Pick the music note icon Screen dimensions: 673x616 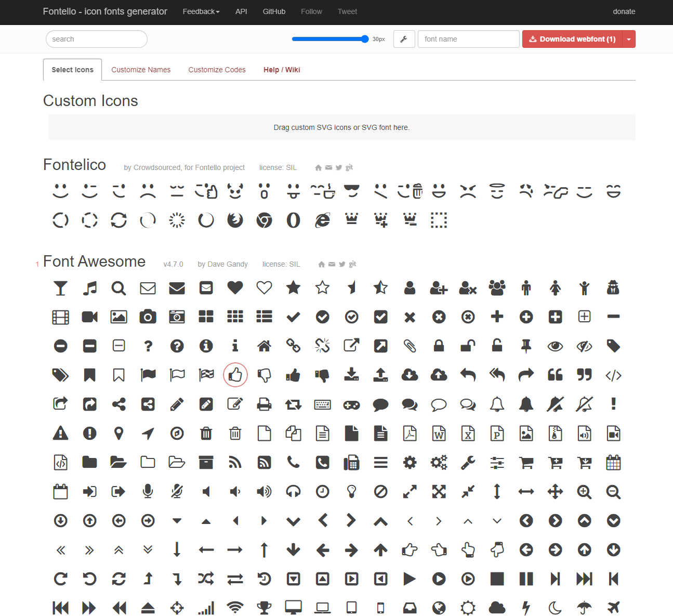pyautogui.click(x=90, y=287)
